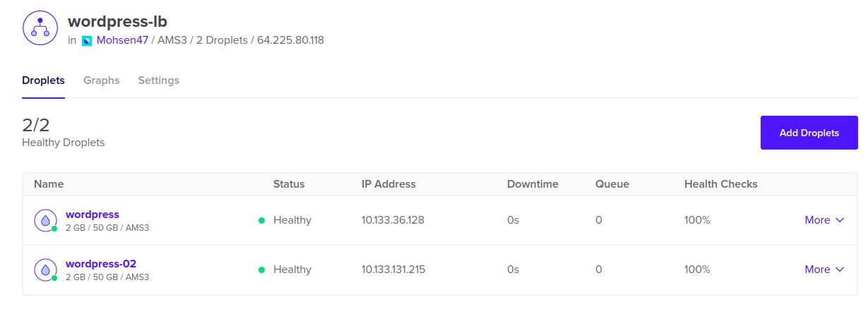The width and height of the screenshot is (868, 314).
Task: Click the Add Droplets button
Action: pos(809,133)
